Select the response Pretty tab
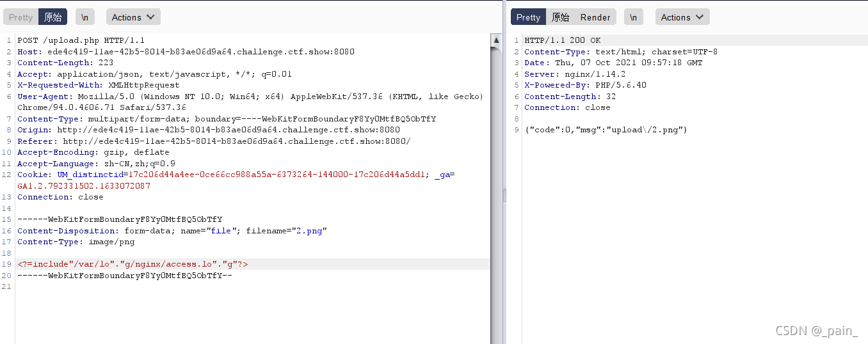This screenshot has height=344, width=868. [x=528, y=17]
